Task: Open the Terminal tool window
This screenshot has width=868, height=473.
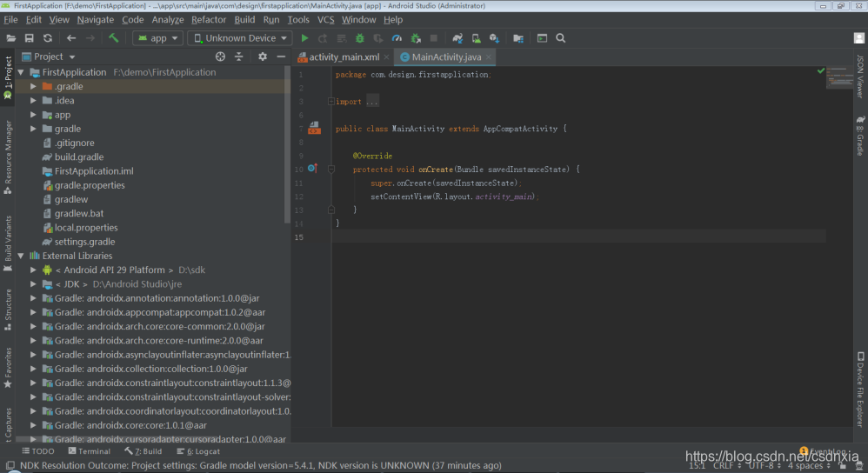Action: [x=89, y=451]
